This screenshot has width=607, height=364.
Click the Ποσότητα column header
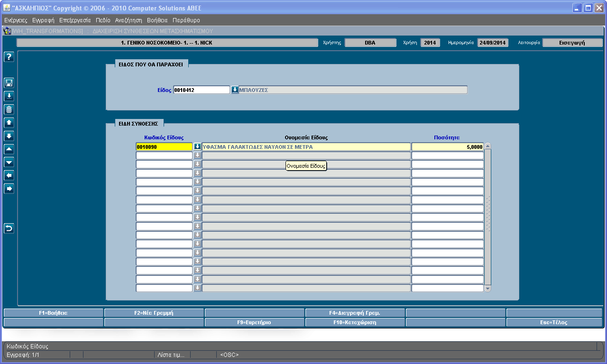click(447, 137)
